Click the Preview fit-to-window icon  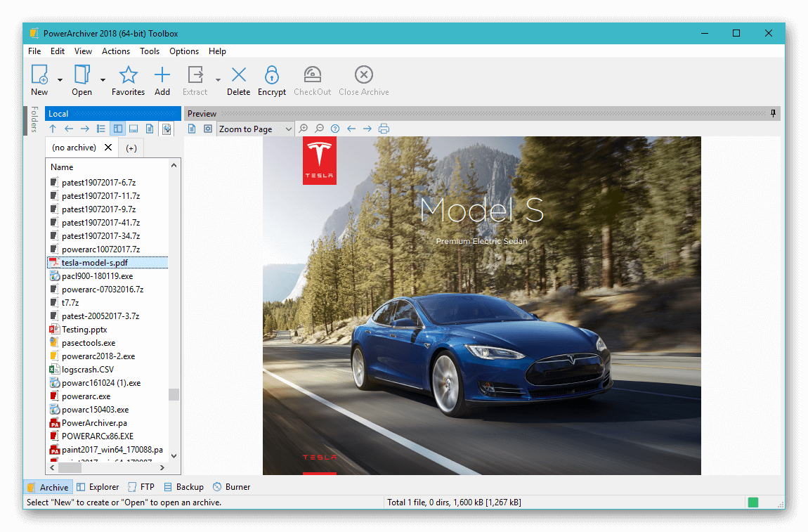[x=208, y=129]
